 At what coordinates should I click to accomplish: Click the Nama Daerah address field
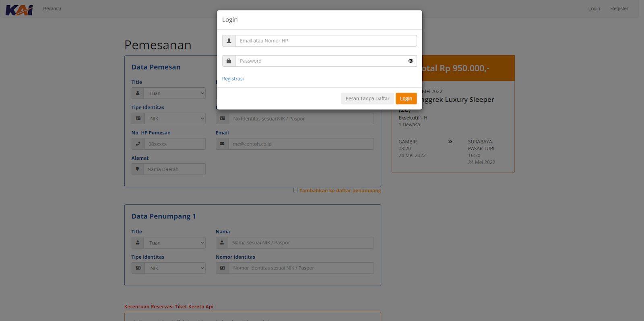pos(174,169)
